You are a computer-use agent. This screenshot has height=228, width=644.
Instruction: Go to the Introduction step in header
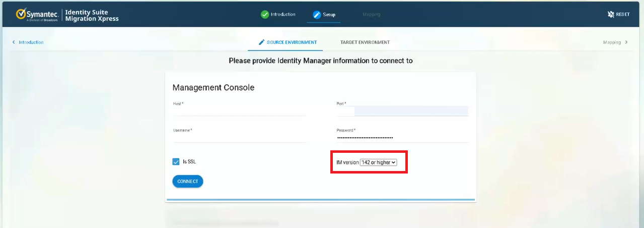[x=278, y=15]
